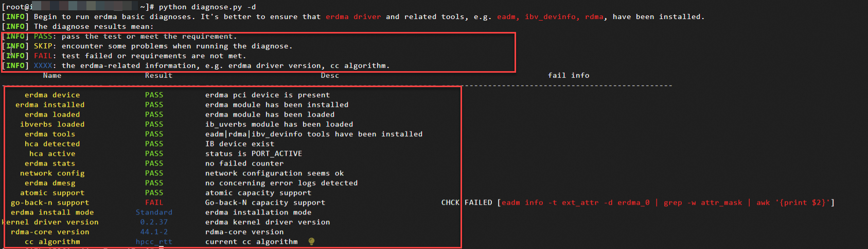Click the red FAIL result for go-back-n support
The width and height of the screenshot is (868, 249).
point(154,203)
